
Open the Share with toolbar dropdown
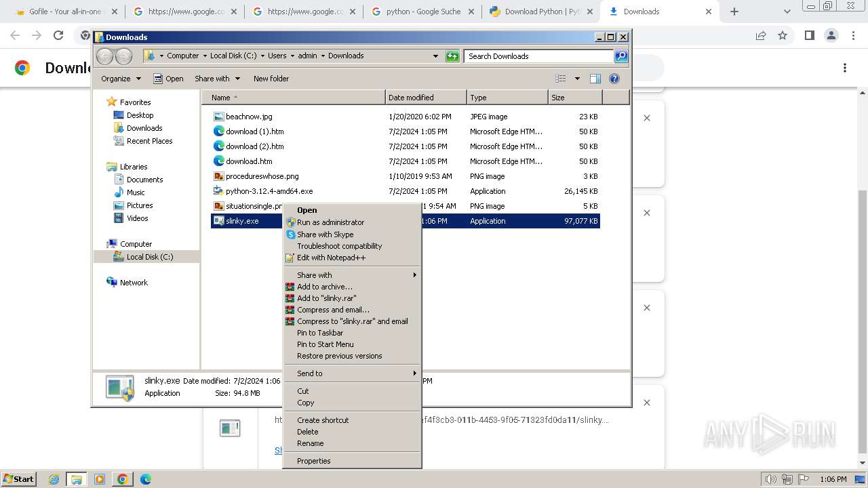coord(217,79)
